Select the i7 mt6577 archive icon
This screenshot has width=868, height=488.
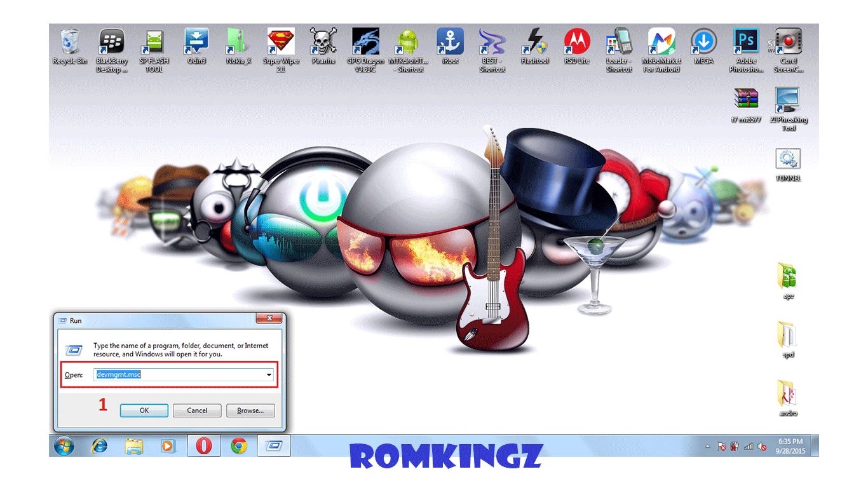pos(746,104)
